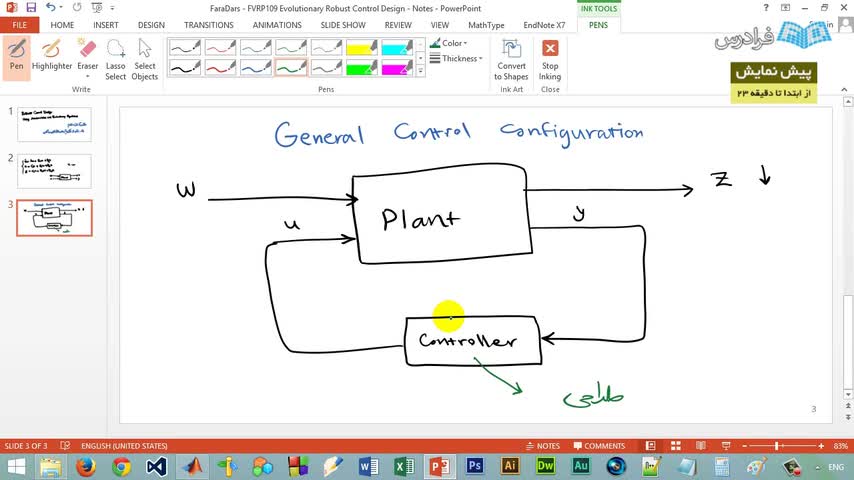The image size is (854, 480).
Task: Toggle the COMMENTS pane in status bar
Action: (x=599, y=446)
